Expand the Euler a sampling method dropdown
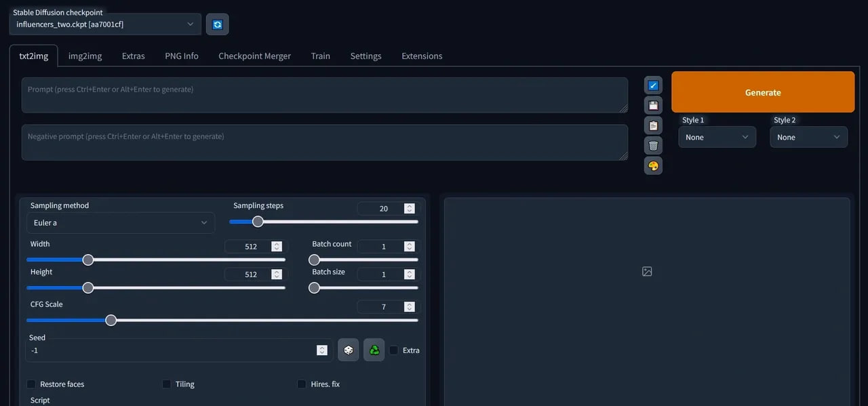 click(x=121, y=223)
